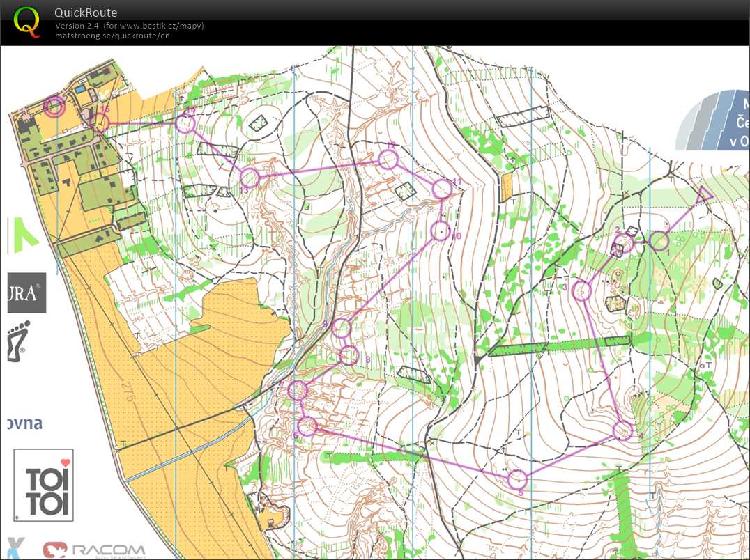
Task: Click control circle 15 near the finish
Action: pos(100,123)
